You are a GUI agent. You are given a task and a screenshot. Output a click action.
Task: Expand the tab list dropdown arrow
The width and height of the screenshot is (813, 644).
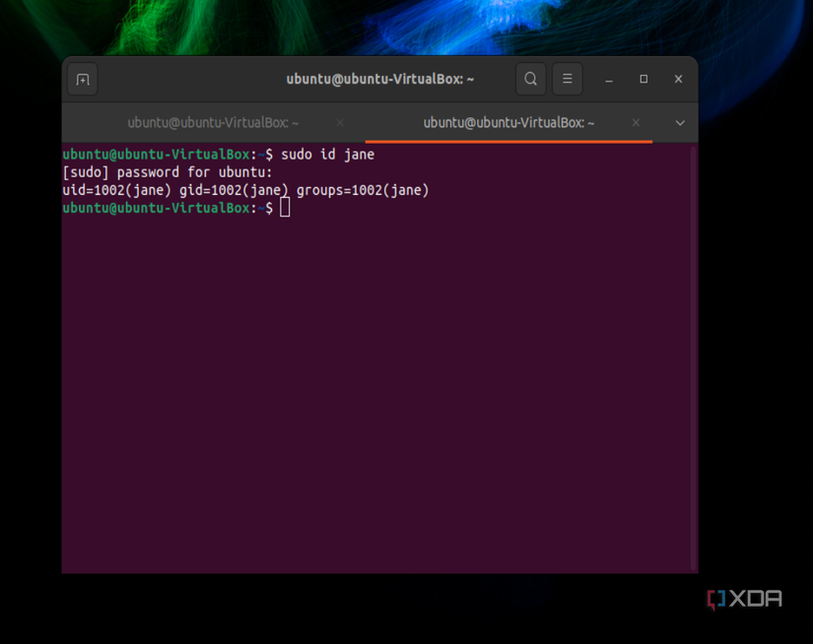point(680,123)
